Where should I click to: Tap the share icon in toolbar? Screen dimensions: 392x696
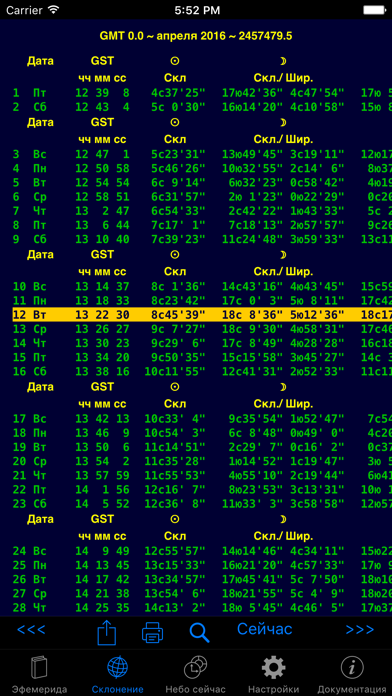[x=107, y=633]
